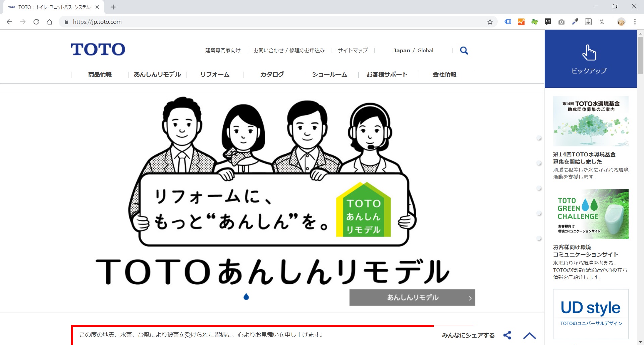Viewport: 644px width, 345px height.
Task: Open あんしんリモデル navigation menu
Action: click(x=157, y=74)
